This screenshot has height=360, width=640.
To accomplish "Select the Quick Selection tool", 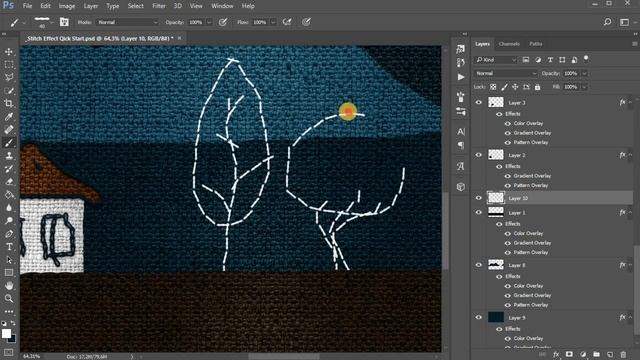I will click(9, 91).
